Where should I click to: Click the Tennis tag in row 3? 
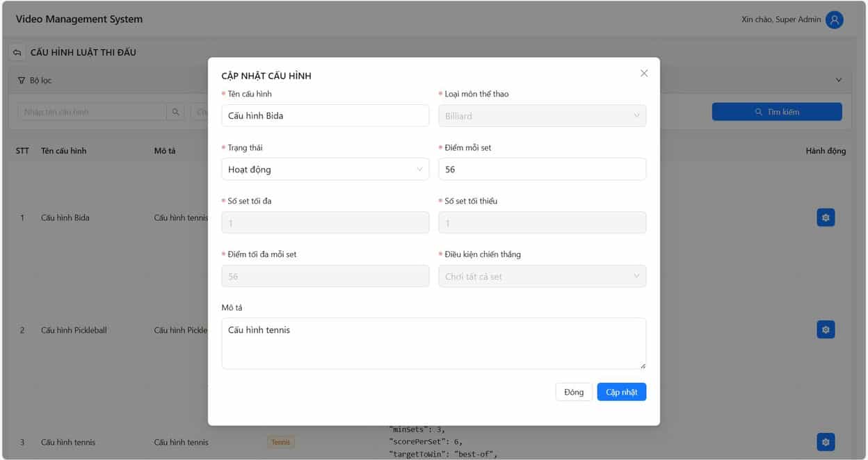click(281, 442)
